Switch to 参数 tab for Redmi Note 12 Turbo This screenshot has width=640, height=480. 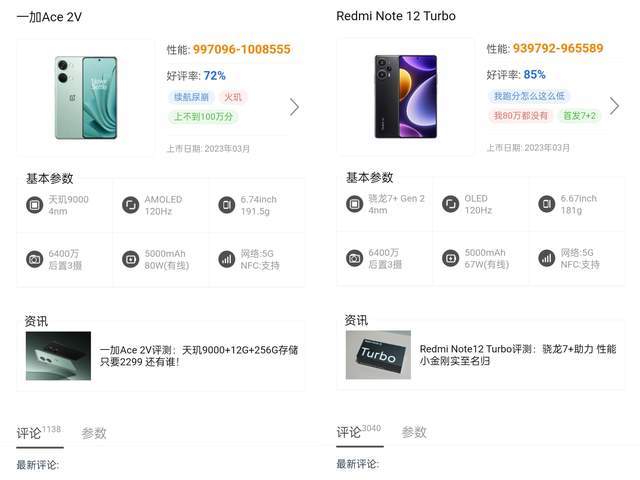click(x=414, y=432)
